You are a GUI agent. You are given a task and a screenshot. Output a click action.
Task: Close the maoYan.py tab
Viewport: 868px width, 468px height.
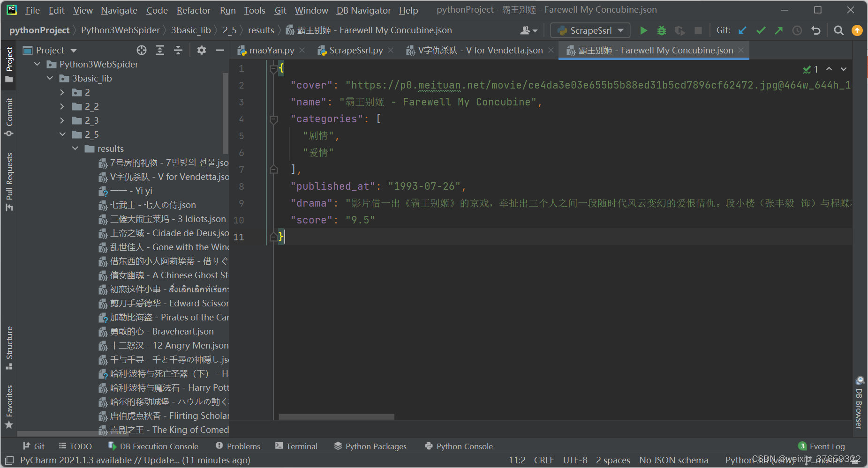[x=302, y=50]
